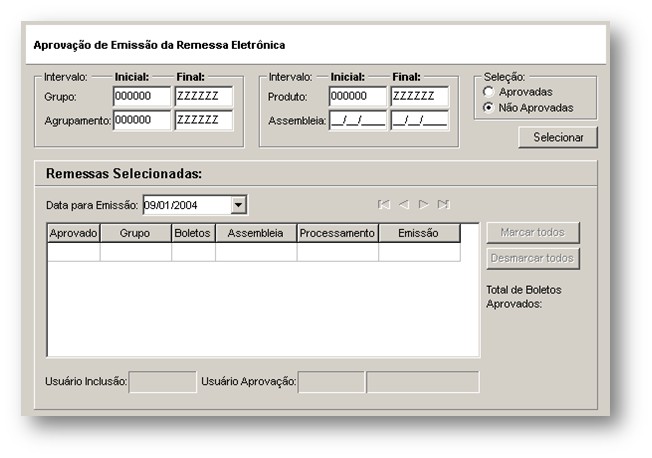Click the Remessas Selecionadas heading
The height and width of the screenshot is (458, 652).
tap(124, 173)
